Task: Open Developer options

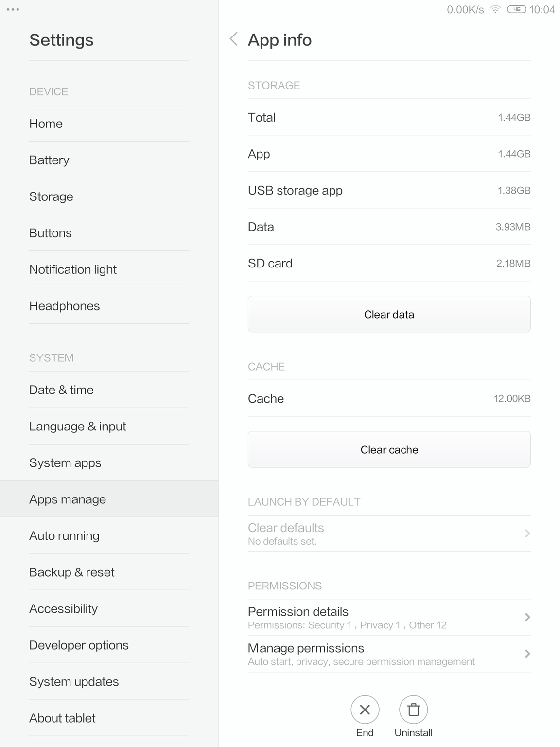Action: tap(79, 645)
